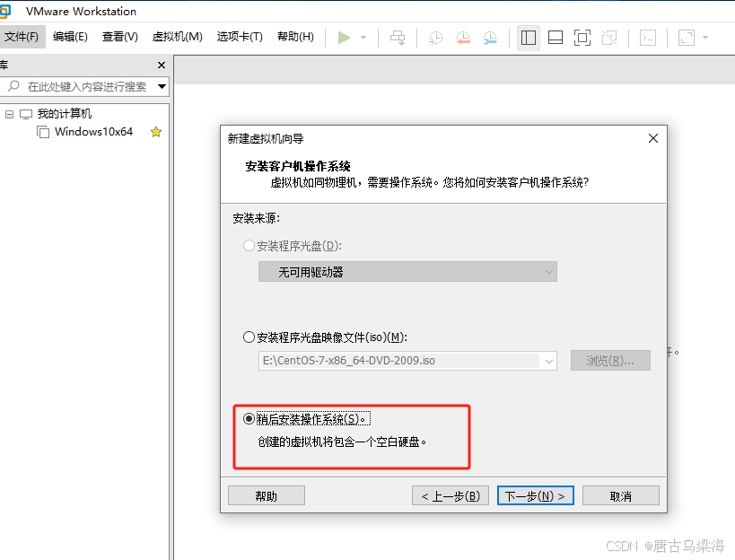Select the 安装程序光盘(D) radio button
Image resolution: width=735 pixels, height=560 pixels.
249,246
